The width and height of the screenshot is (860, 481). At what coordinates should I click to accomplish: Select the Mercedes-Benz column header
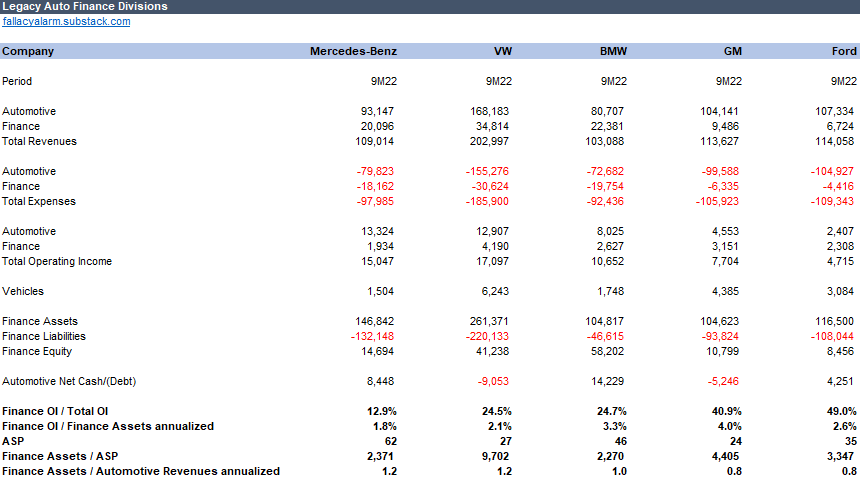tap(353, 51)
